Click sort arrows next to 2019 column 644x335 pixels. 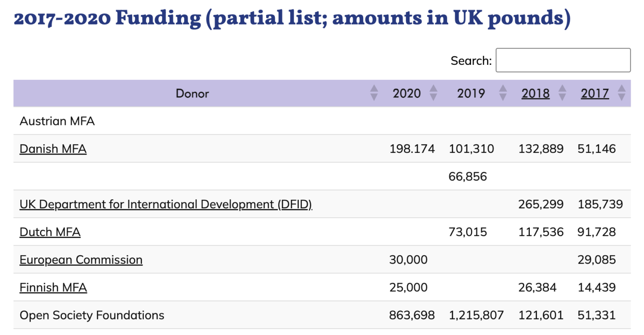503,93
